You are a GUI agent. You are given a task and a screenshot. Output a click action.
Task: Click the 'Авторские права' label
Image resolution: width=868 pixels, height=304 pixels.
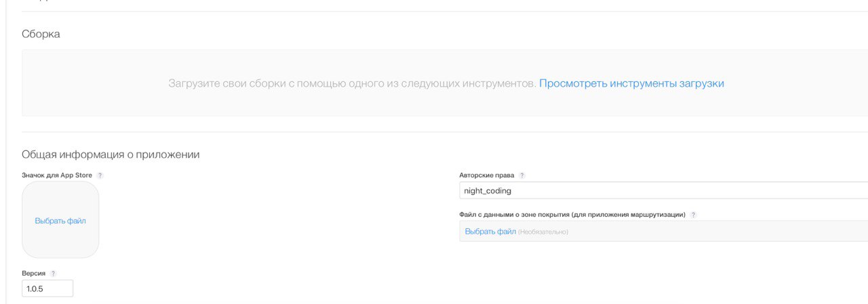[x=486, y=175]
